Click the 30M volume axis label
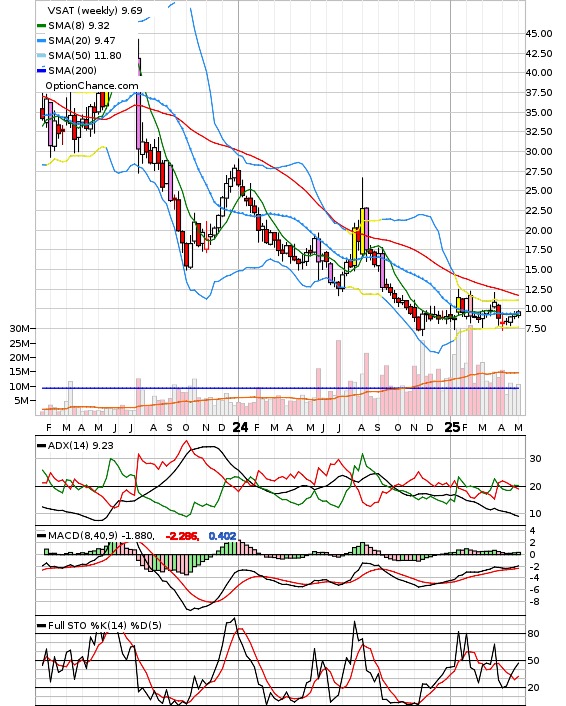 pos(19,329)
